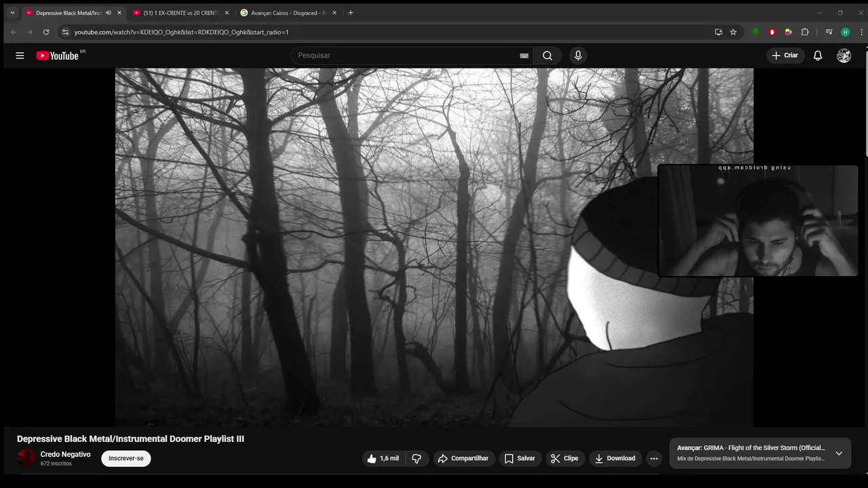Open Credo Negativo channel name link
The height and width of the screenshot is (488, 868).
tap(65, 454)
